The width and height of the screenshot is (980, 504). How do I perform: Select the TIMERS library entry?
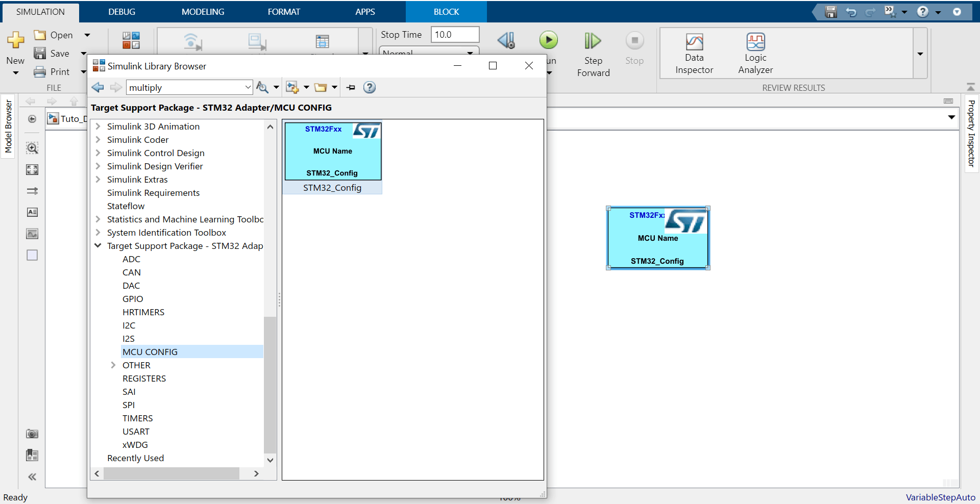click(x=137, y=418)
